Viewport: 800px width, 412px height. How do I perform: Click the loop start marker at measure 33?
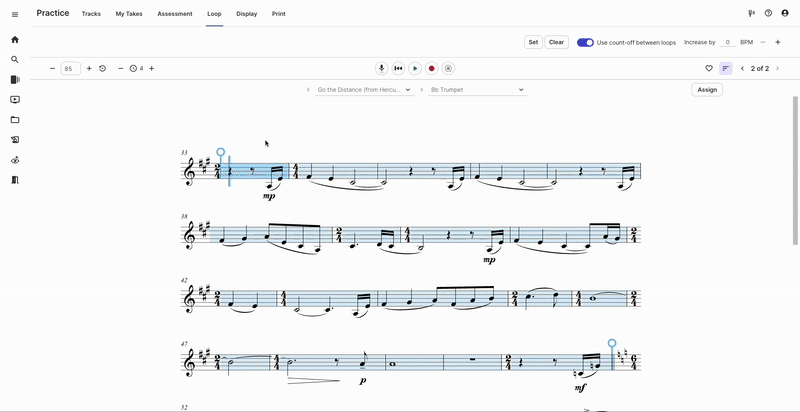[220, 152]
